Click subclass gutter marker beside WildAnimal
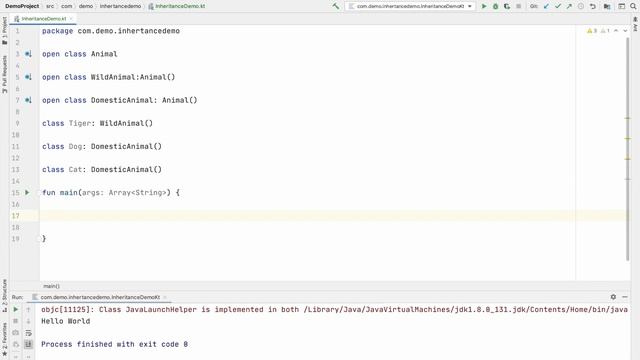This screenshot has width=640, height=360. coord(28,77)
